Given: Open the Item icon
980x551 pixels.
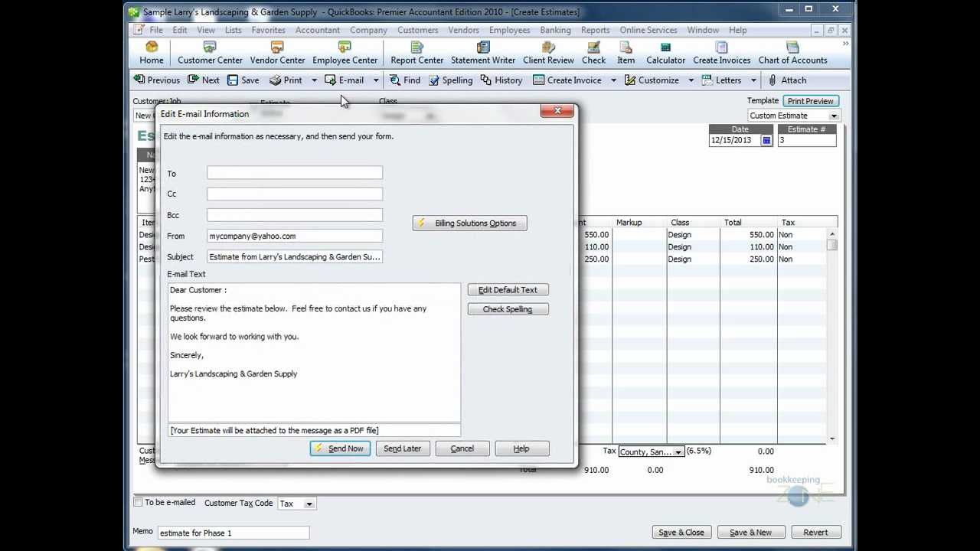Looking at the screenshot, I should point(626,53).
